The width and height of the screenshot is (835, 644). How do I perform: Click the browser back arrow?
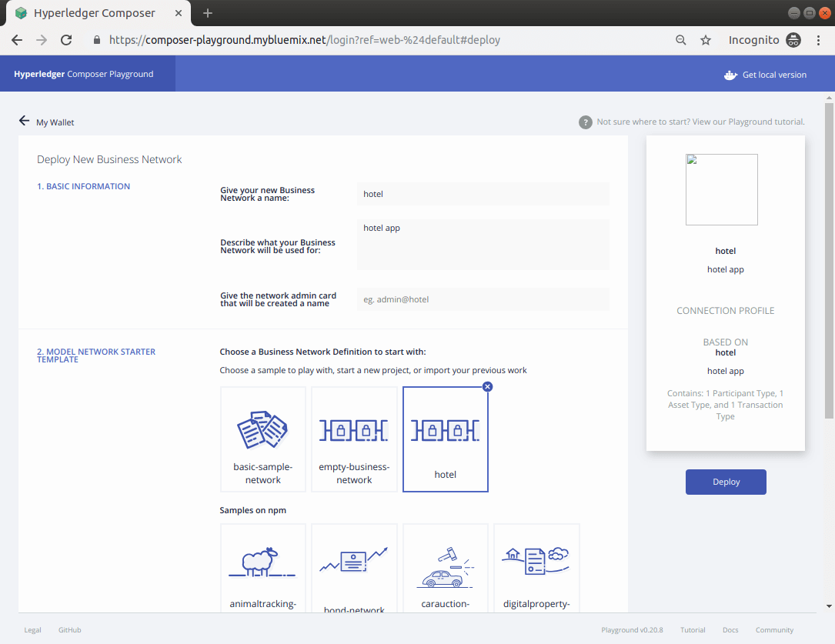click(17, 40)
